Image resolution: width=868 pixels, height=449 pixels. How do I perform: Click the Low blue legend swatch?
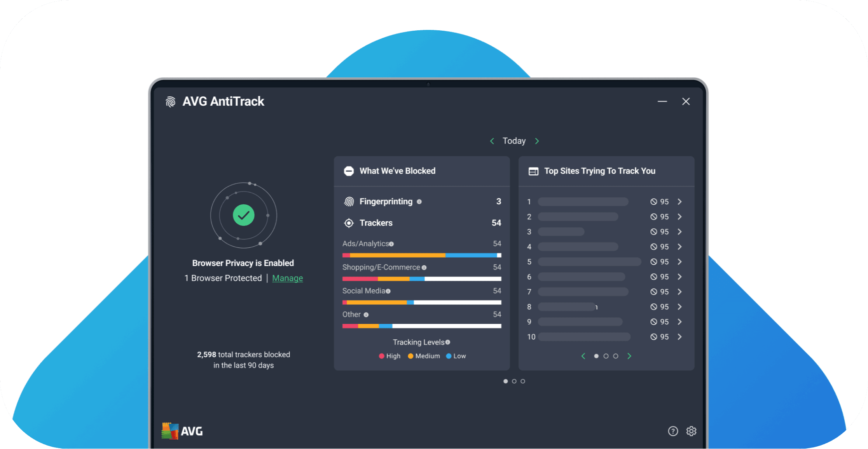(449, 356)
